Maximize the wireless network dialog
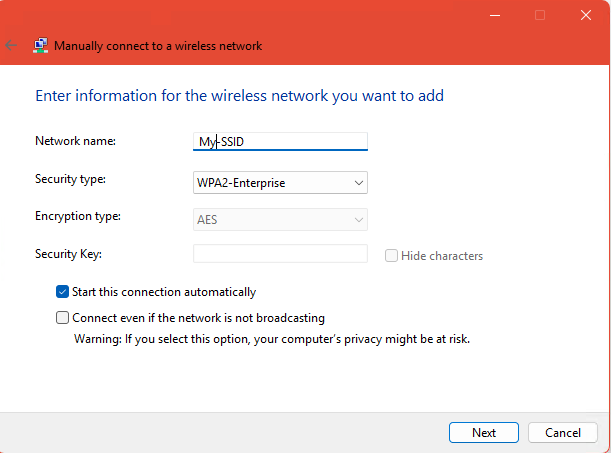This screenshot has height=453, width=611. (x=540, y=15)
